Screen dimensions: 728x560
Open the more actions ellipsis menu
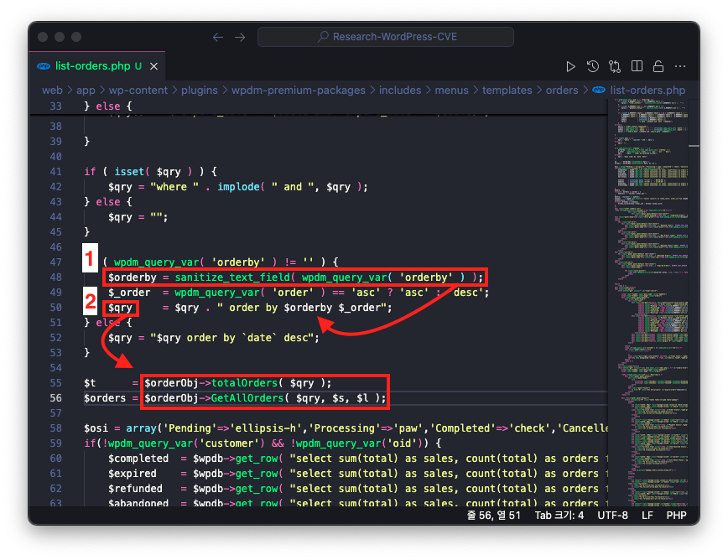[680, 67]
